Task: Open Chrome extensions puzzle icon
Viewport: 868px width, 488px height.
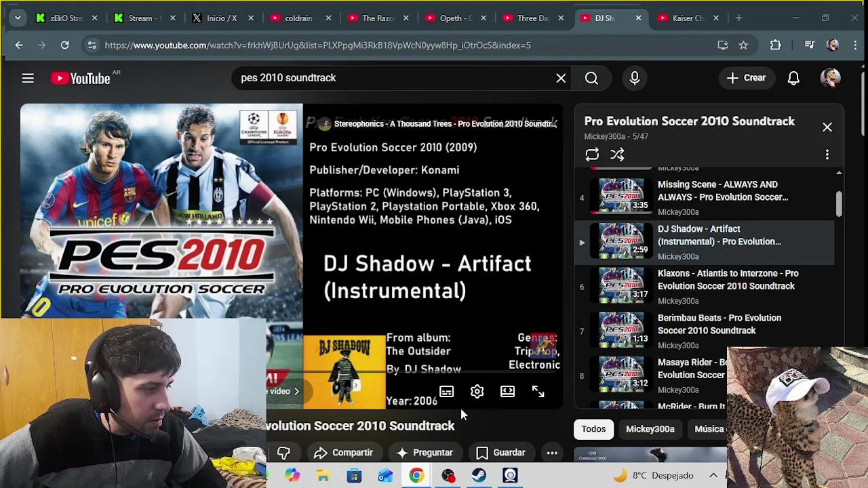Action: tap(775, 45)
